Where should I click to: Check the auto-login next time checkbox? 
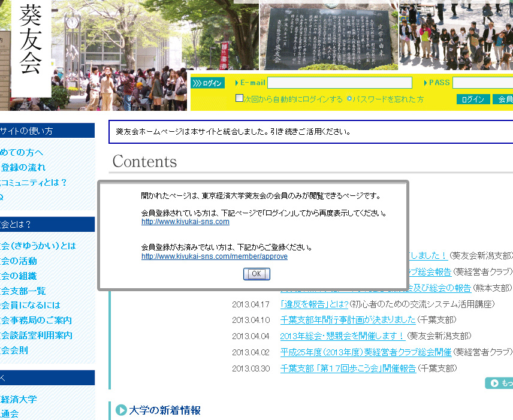tap(239, 99)
